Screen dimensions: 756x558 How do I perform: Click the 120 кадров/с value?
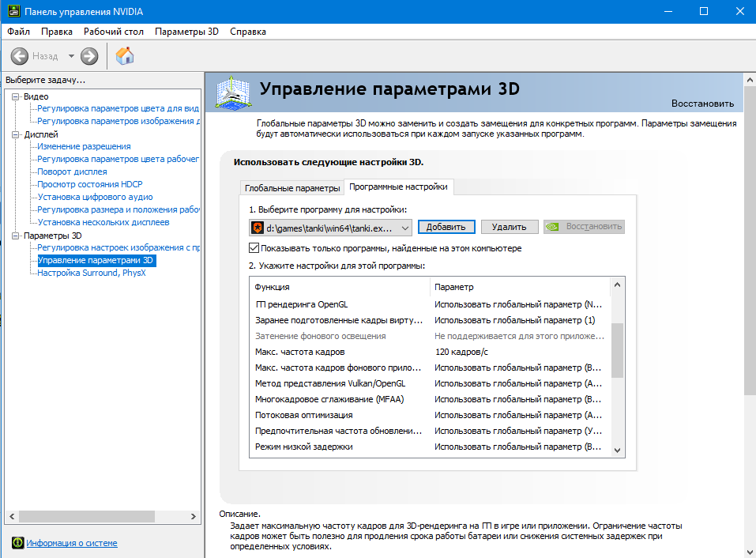461,352
